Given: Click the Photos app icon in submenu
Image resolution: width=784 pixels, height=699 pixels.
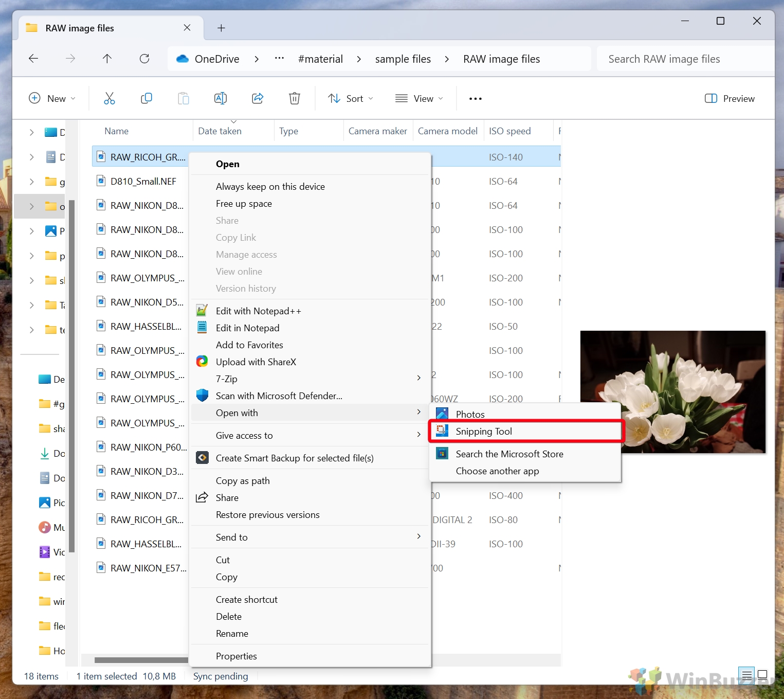Looking at the screenshot, I should point(442,414).
